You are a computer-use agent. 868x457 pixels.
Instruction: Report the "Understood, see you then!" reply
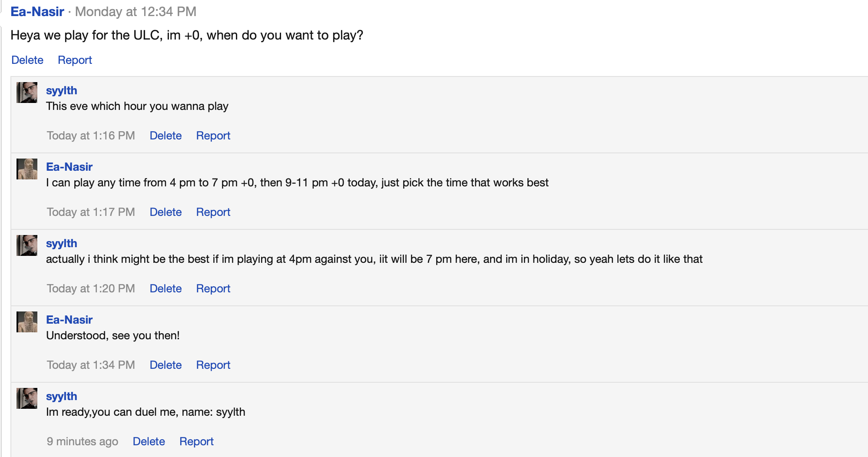pos(213,365)
